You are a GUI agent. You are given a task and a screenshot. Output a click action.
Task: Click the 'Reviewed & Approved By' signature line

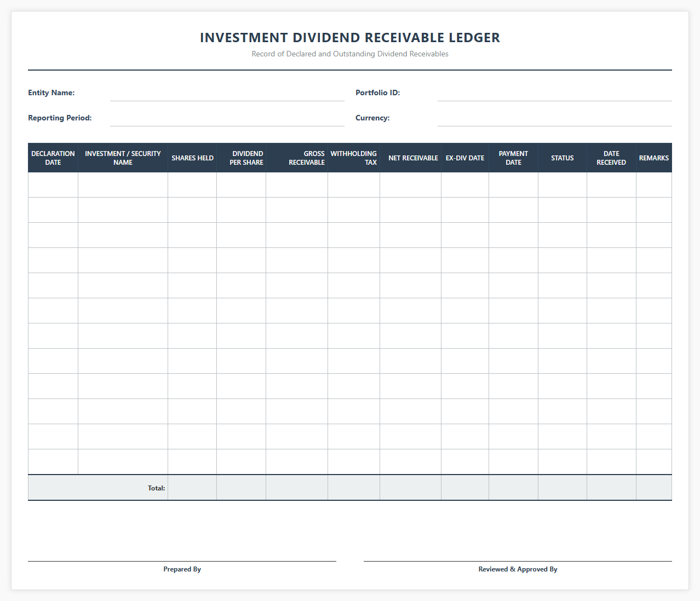(x=518, y=560)
